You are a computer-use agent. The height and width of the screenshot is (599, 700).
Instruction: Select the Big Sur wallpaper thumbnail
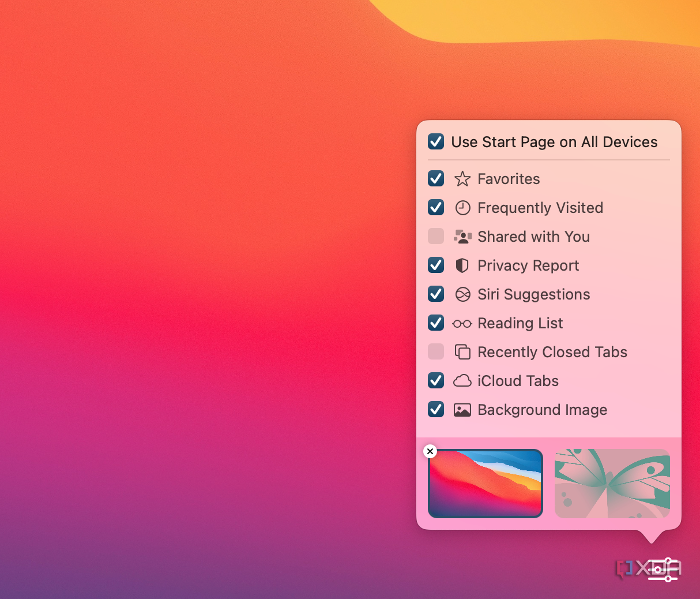pyautogui.click(x=486, y=484)
